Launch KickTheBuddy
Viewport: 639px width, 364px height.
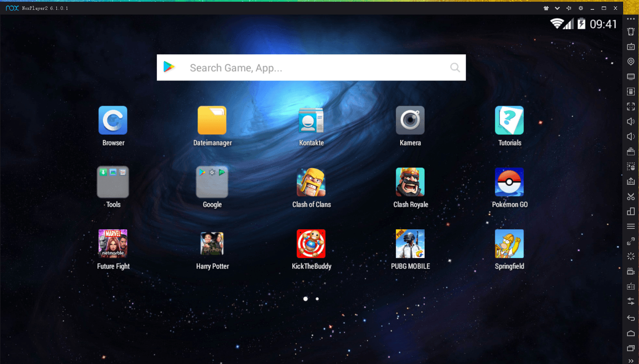(x=311, y=243)
